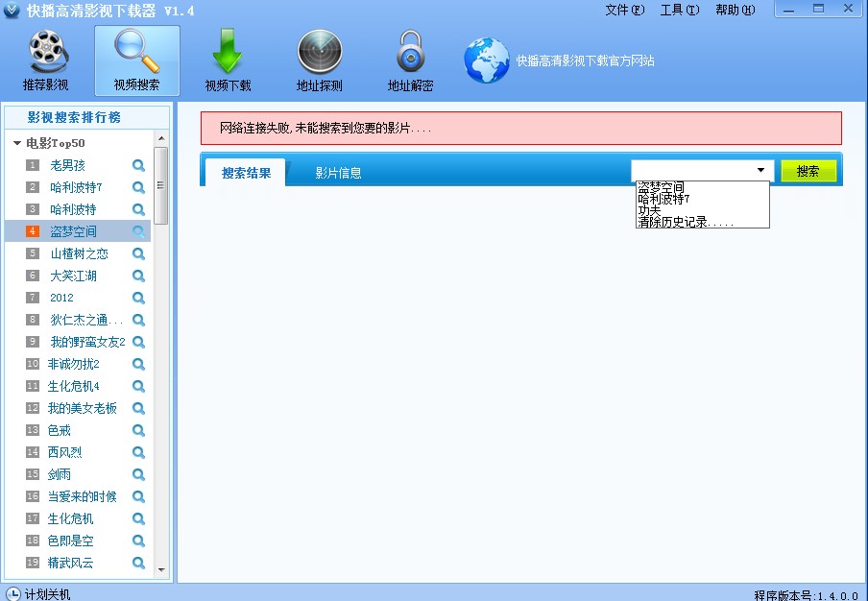868x601 pixels.
Task: Click the magnifier icon next to 老男孩
Action: [x=138, y=164]
